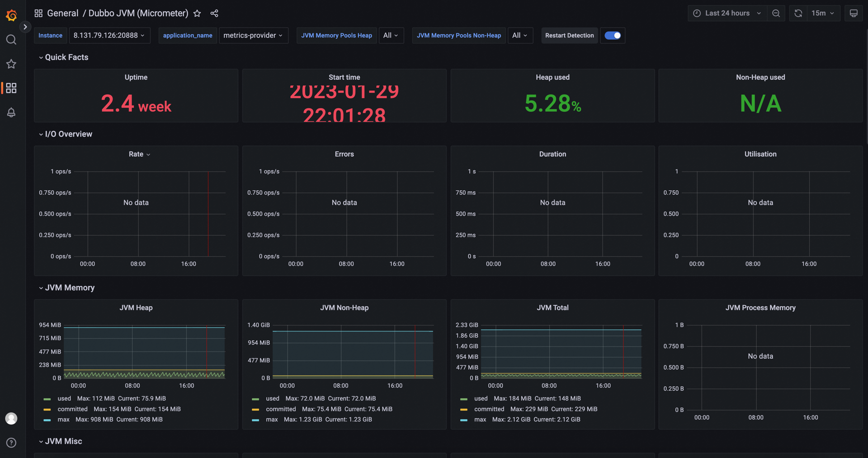
Task: Open the search icon in sidebar
Action: click(11, 40)
